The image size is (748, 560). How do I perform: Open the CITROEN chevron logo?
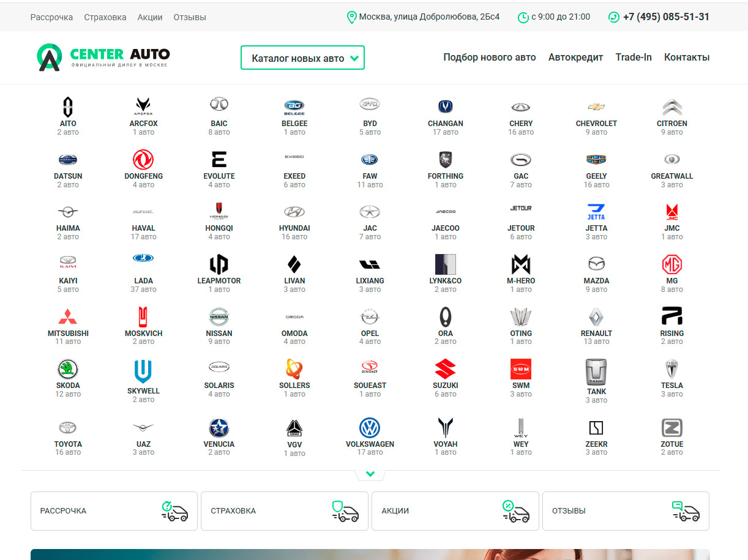tap(672, 107)
